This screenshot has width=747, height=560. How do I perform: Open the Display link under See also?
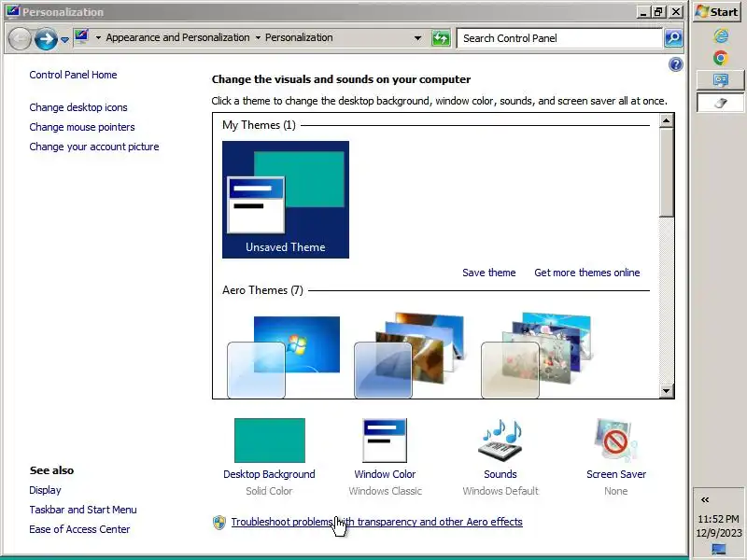[x=45, y=490]
